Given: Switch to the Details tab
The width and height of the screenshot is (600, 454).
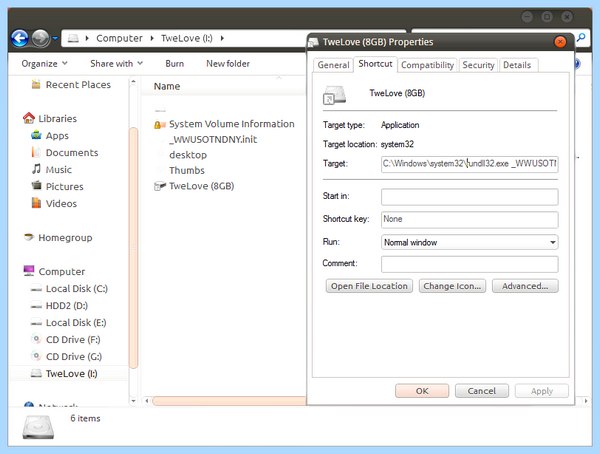Looking at the screenshot, I should point(517,65).
